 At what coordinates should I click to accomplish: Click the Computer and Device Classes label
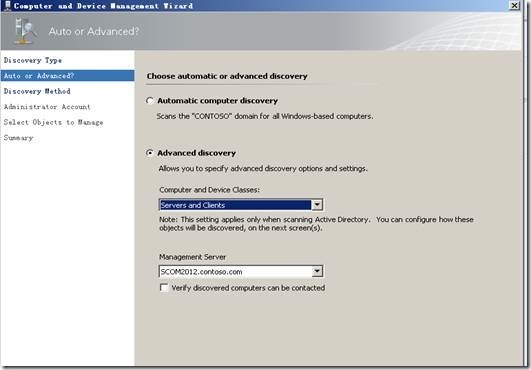209,190
